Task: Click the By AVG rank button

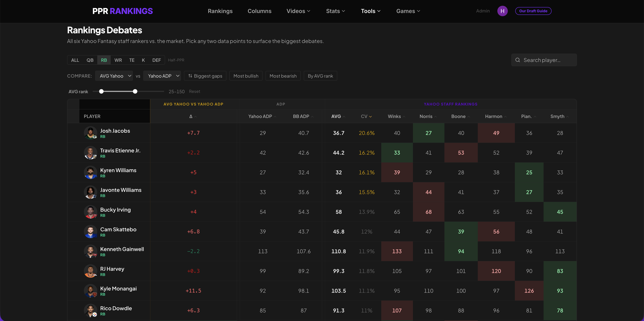Action: (320, 76)
